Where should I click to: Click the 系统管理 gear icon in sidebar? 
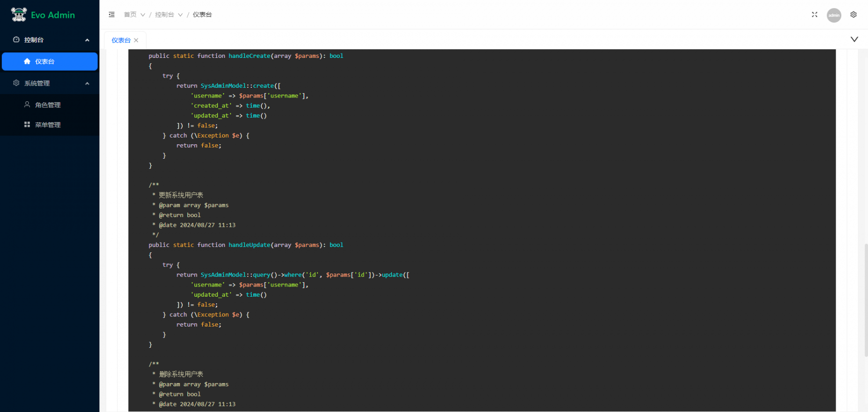pyautogui.click(x=16, y=83)
